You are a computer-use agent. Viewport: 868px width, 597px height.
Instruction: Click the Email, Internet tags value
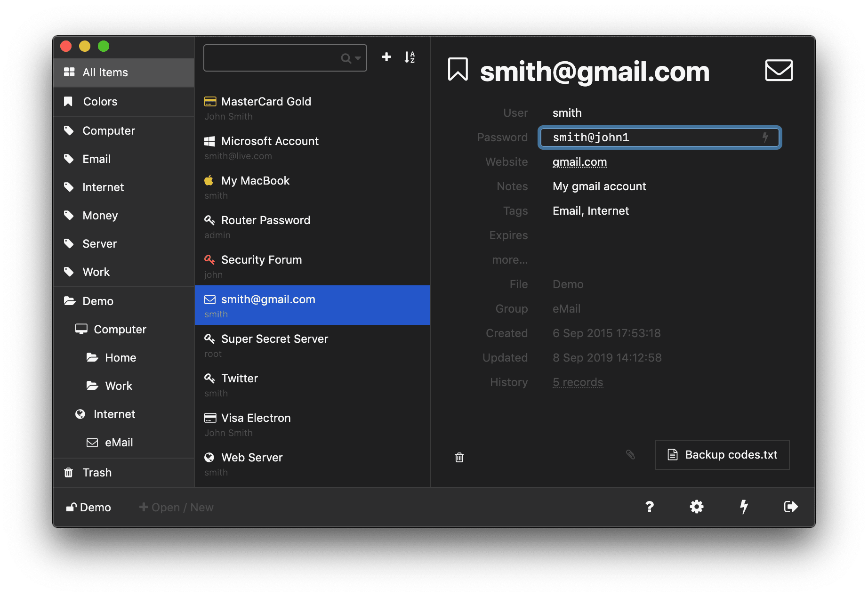coord(591,211)
